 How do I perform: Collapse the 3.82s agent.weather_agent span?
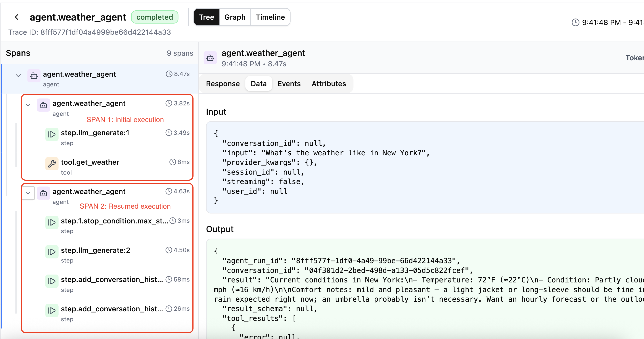point(28,105)
